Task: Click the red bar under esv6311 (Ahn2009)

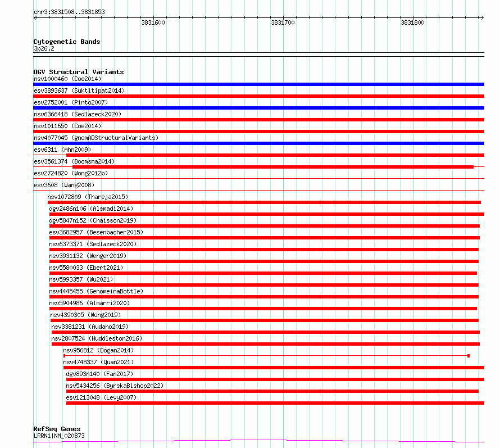Action: [x=275, y=155]
